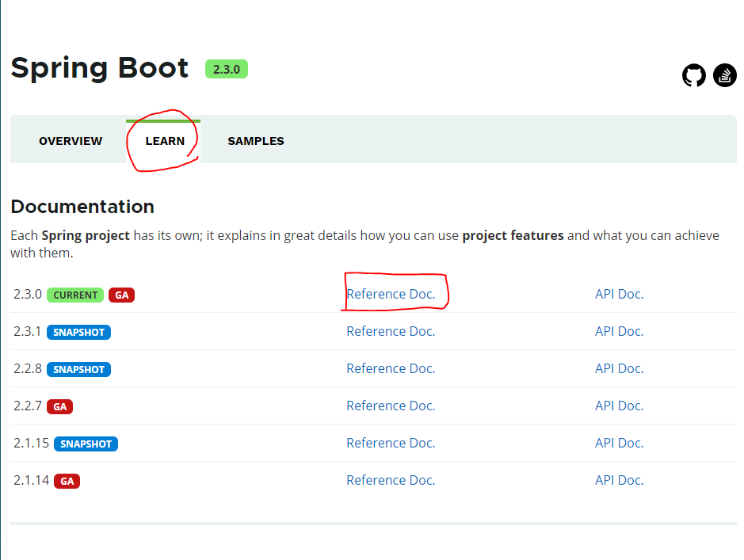Screen dimensions: 744x560
Task: Open API Doc. for 2.3.1 snapshot
Action: [x=620, y=331]
